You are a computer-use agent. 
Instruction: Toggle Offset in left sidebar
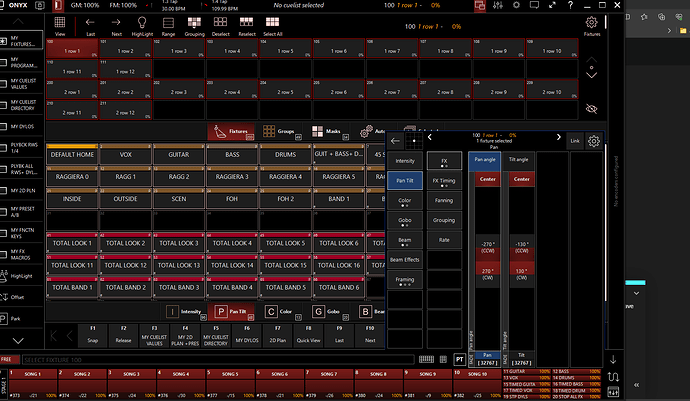[x=22, y=297]
